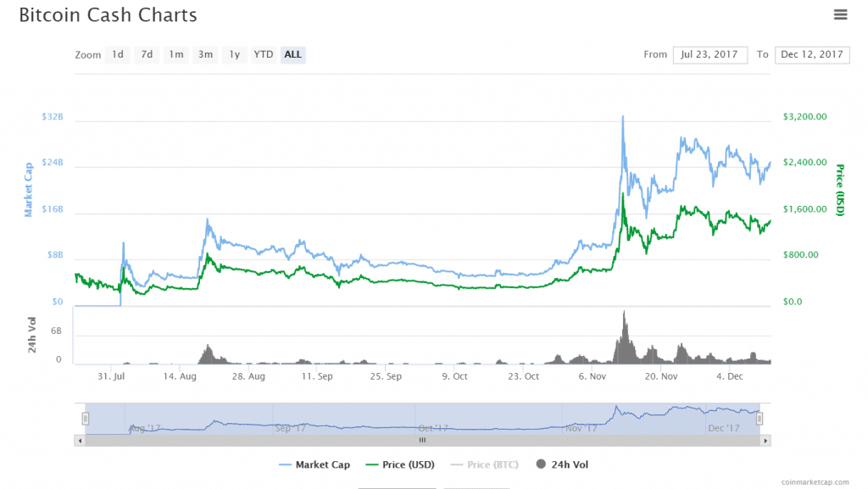The image size is (868, 489).
Task: Click the Dec '17 label in the navigator
Action: 724,428
